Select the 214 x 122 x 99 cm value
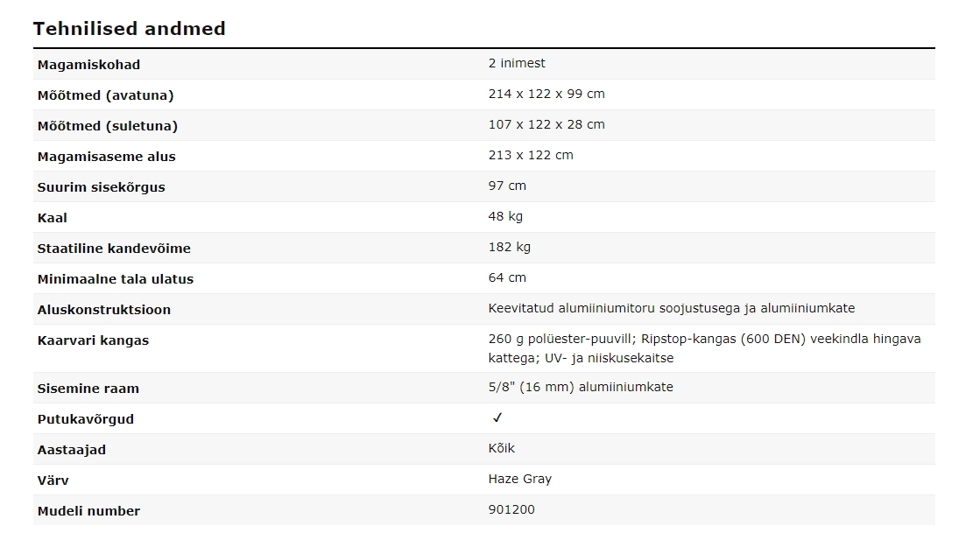This screenshot has width=980, height=547. [546, 94]
